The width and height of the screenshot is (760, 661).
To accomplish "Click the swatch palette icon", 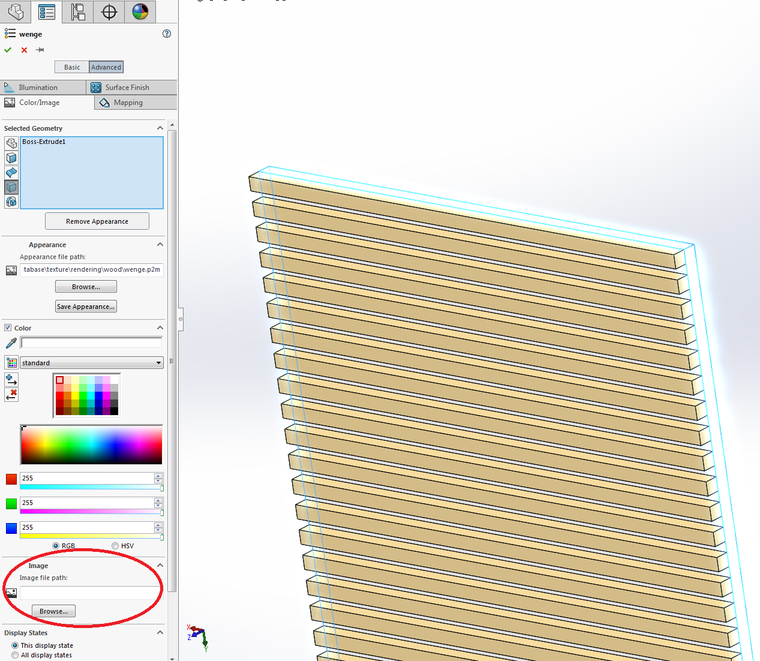I will pos(11,362).
